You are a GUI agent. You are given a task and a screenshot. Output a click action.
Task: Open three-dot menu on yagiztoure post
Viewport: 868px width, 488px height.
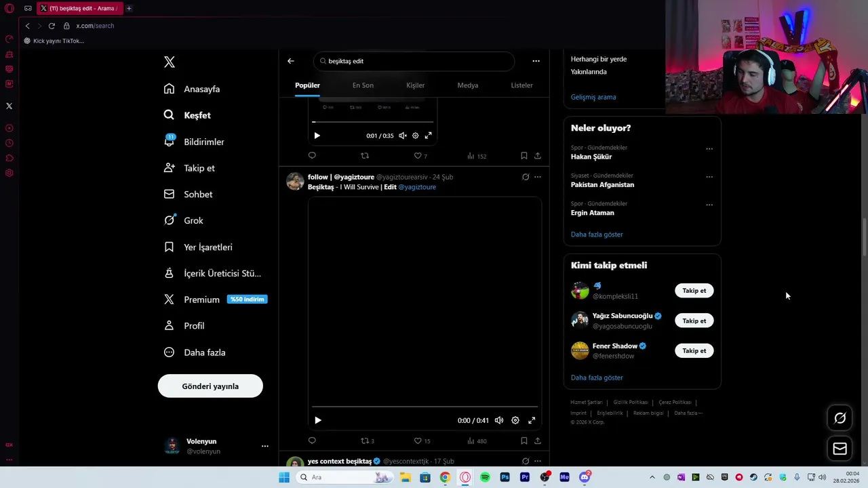[x=538, y=177]
